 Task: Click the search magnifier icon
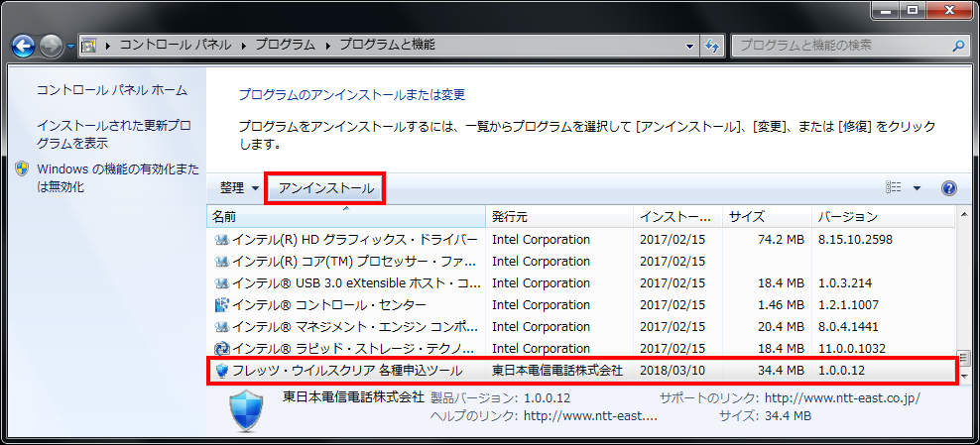[x=957, y=46]
